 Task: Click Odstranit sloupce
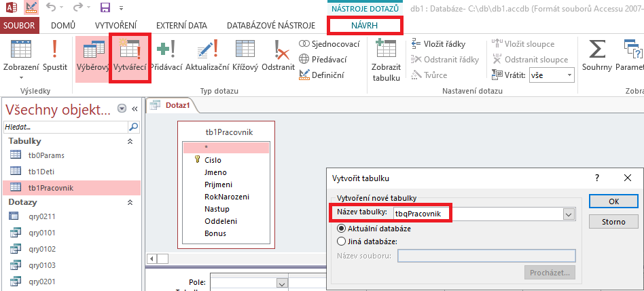click(530, 60)
